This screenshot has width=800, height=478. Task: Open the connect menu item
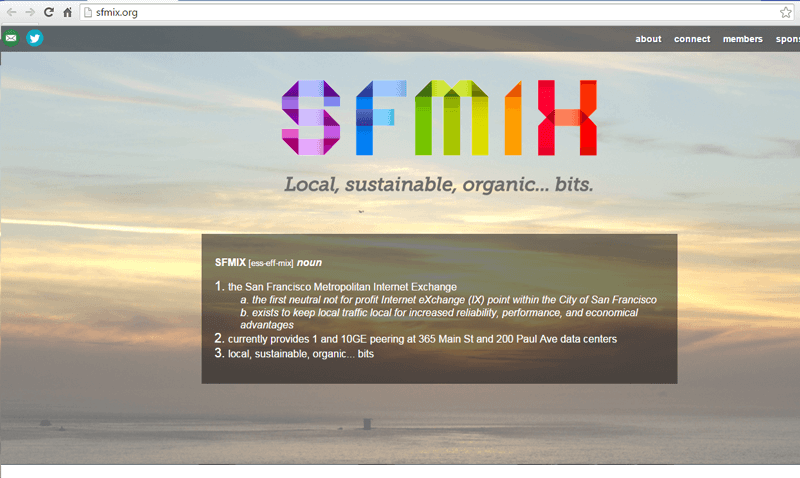[x=692, y=39]
